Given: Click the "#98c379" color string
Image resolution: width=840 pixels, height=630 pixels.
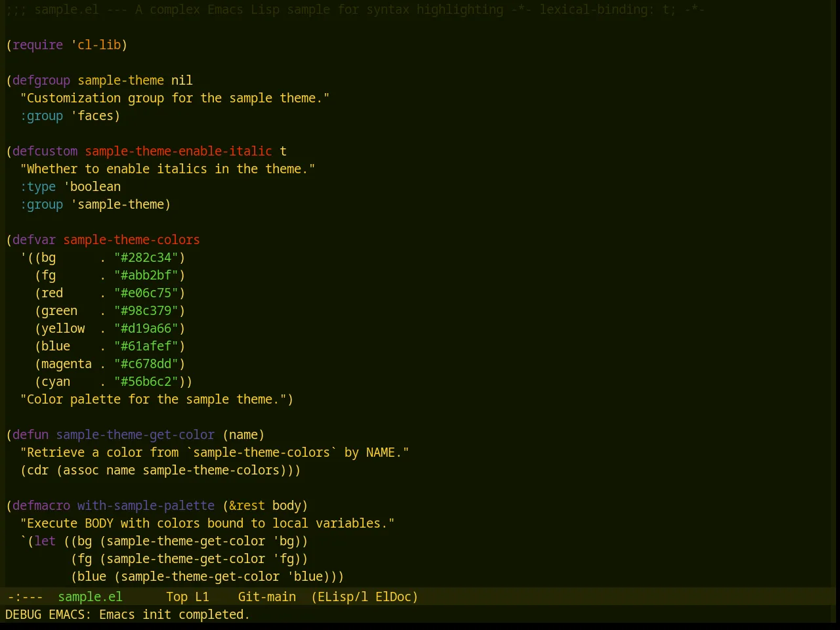Looking at the screenshot, I should point(146,310).
